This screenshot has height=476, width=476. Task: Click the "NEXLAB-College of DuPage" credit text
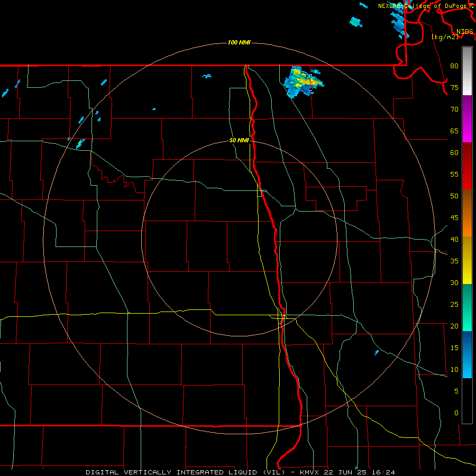pyautogui.click(x=422, y=6)
